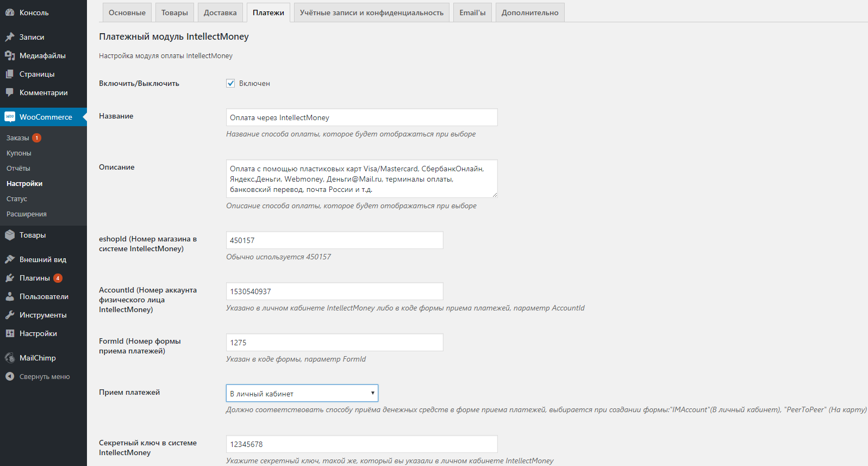Uncheck the Включен checkbox
Image resolution: width=868 pixels, height=466 pixels.
tap(230, 83)
